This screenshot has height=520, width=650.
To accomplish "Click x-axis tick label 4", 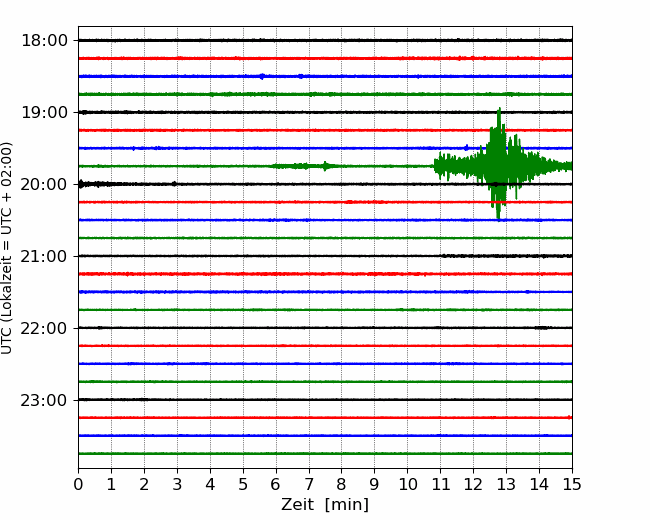I will click(210, 484).
